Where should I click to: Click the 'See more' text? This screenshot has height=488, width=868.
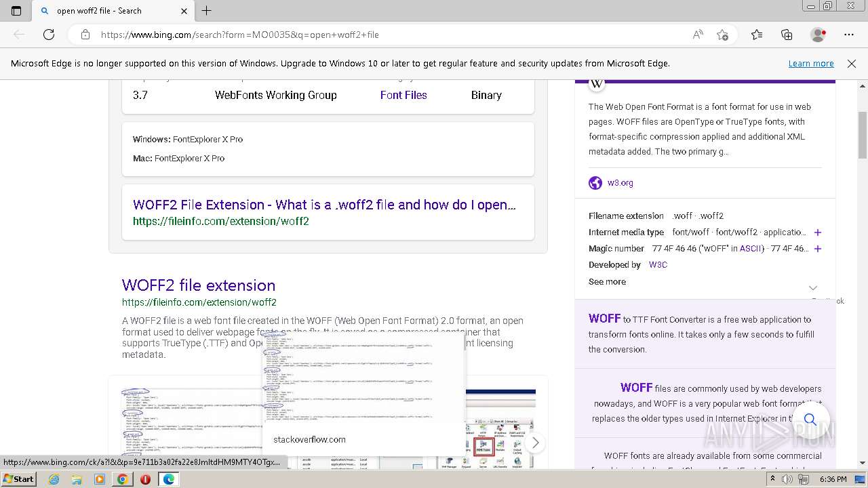[x=607, y=282]
